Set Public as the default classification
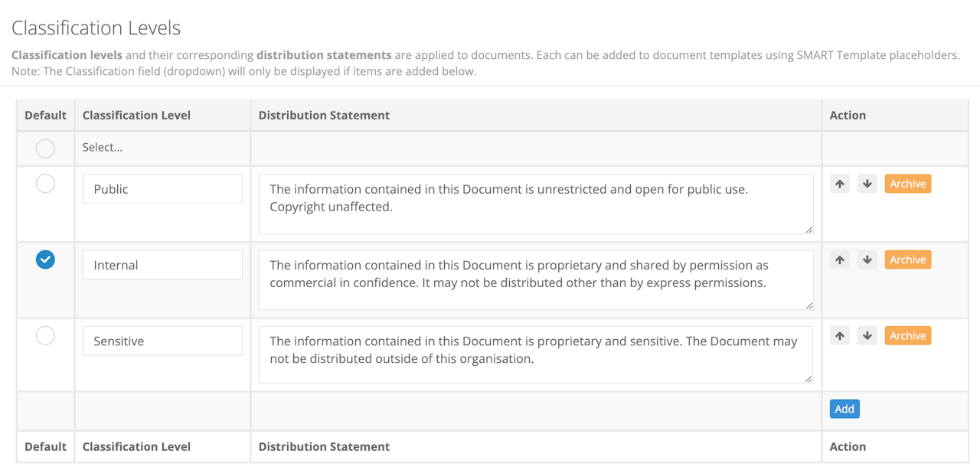 click(x=45, y=184)
